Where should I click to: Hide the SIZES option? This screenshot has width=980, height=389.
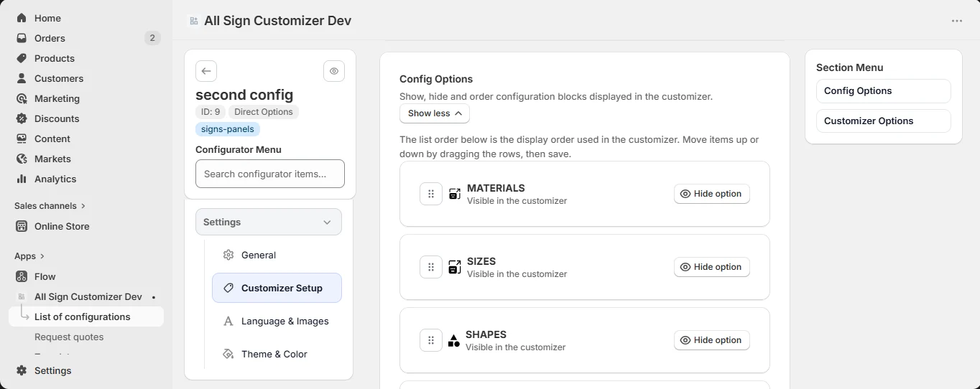click(x=711, y=267)
